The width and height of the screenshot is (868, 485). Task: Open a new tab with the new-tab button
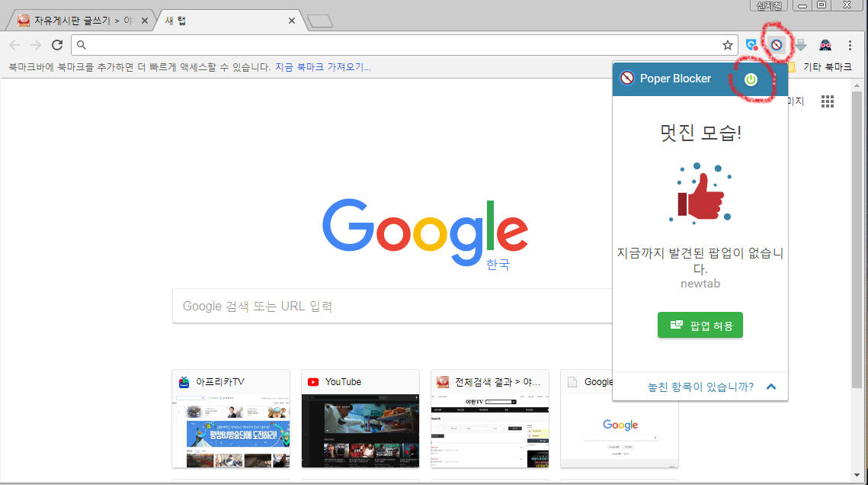(320, 21)
